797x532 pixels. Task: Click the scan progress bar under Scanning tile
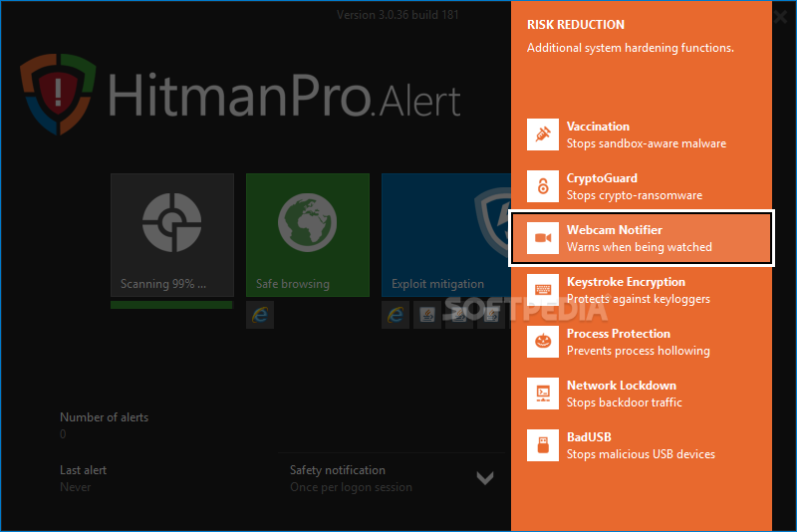(171, 305)
